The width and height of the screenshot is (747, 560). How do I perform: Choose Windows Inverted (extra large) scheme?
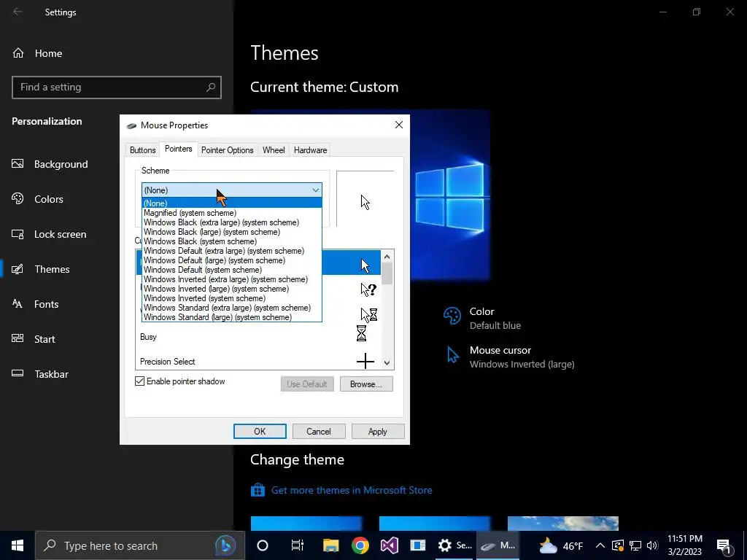point(232,279)
